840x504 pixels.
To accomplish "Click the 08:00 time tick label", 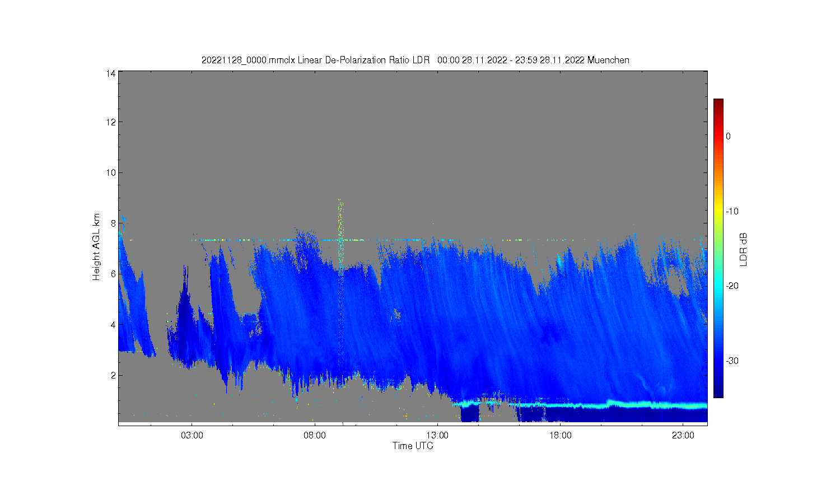I will click(315, 435).
